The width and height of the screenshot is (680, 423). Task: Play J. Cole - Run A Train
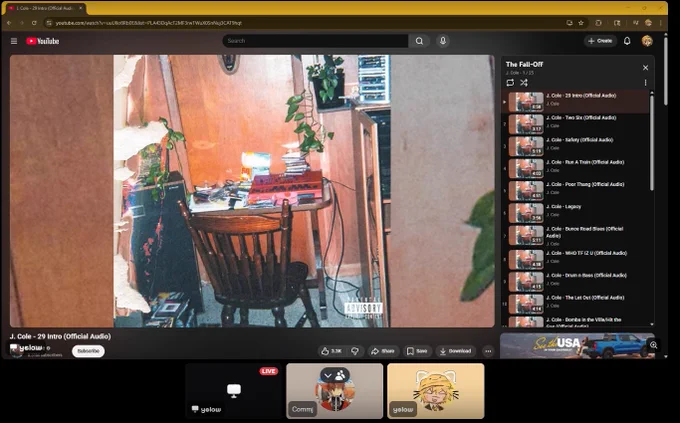click(x=575, y=168)
